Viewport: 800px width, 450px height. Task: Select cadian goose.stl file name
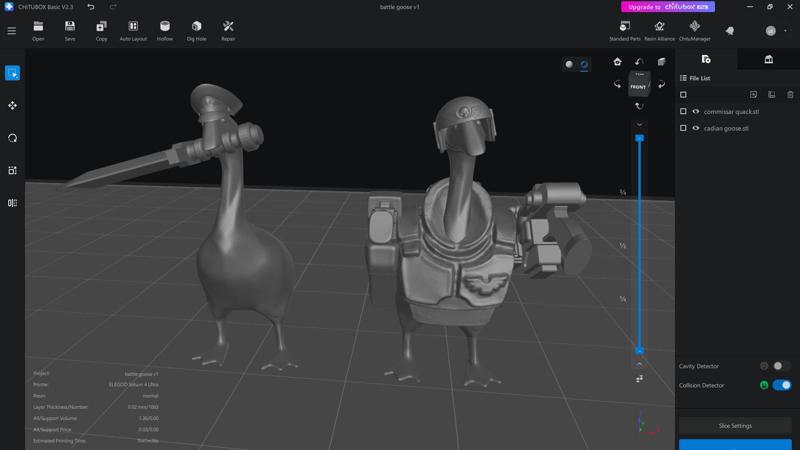[726, 129]
